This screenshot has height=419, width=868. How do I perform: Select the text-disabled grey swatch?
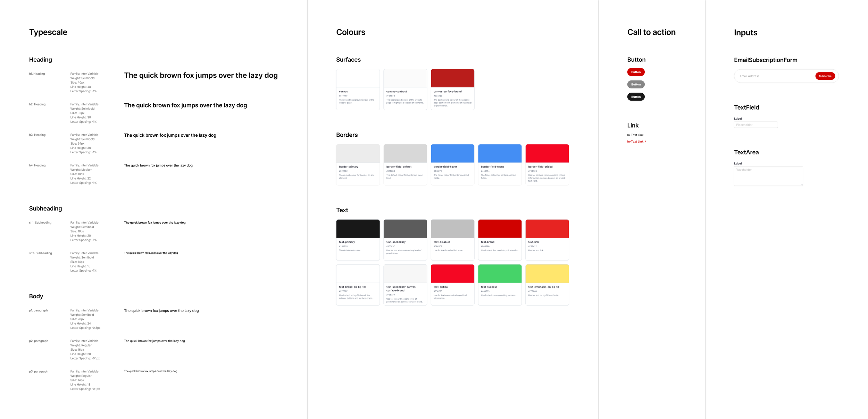(x=452, y=229)
